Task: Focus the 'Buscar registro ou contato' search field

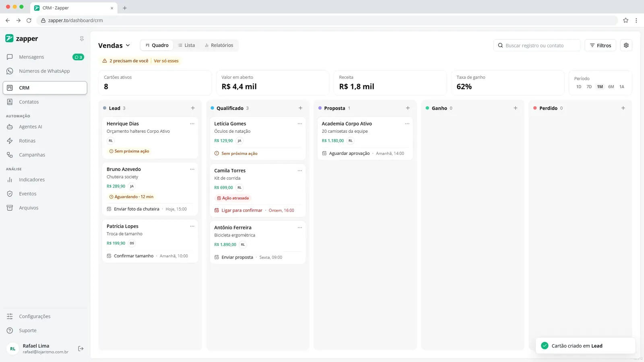Action: click(537, 45)
